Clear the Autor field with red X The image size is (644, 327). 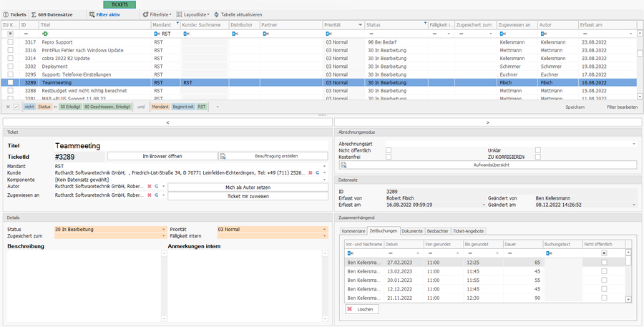tap(150, 187)
